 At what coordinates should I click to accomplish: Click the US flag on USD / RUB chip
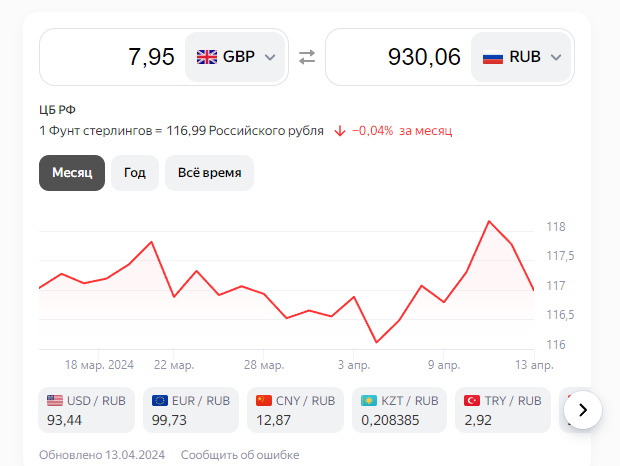point(55,400)
